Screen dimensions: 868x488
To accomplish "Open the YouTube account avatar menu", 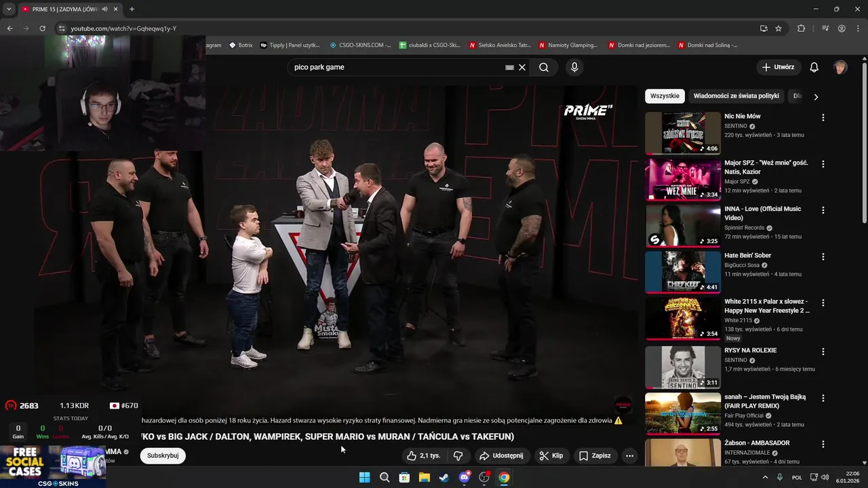I will tap(840, 67).
